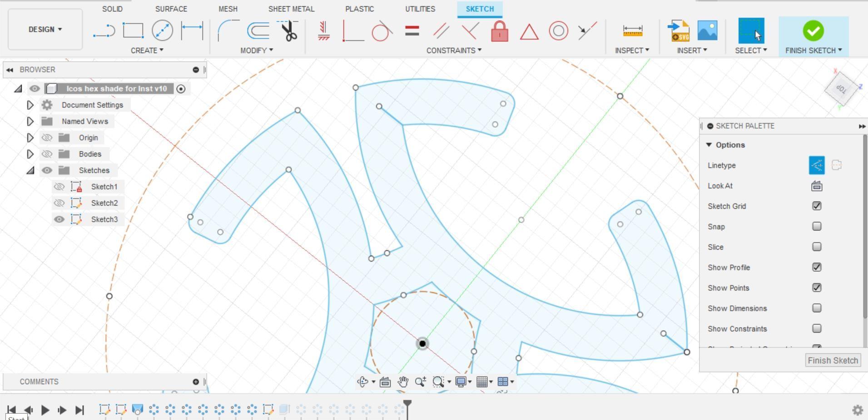The height and width of the screenshot is (420, 868).
Task: Select the Concentric constraint
Action: coord(558,31)
